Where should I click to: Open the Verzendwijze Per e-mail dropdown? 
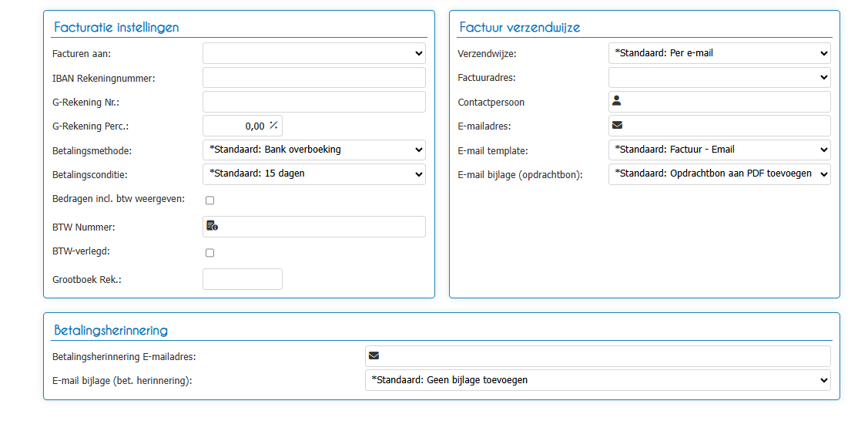point(719,53)
